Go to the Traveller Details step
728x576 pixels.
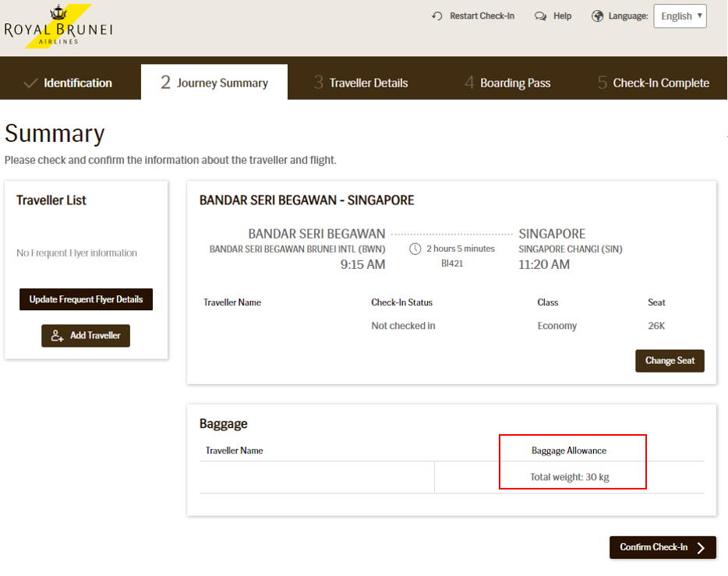pyautogui.click(x=360, y=83)
